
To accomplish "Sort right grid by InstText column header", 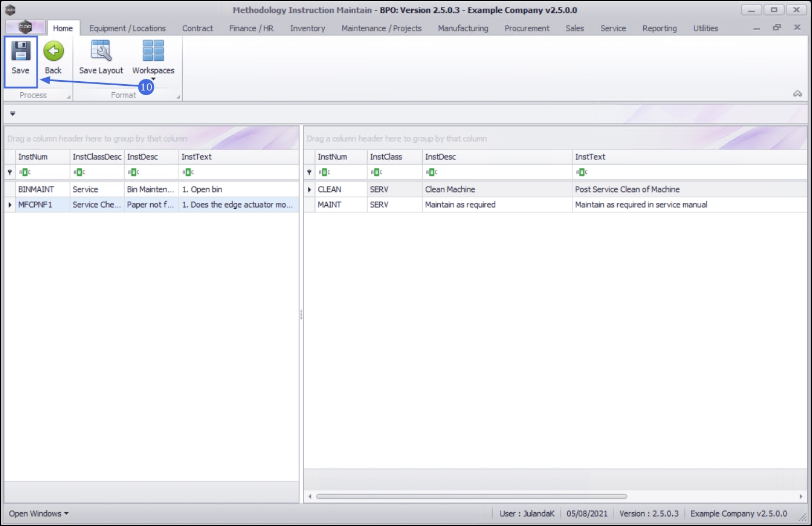I will click(x=689, y=157).
